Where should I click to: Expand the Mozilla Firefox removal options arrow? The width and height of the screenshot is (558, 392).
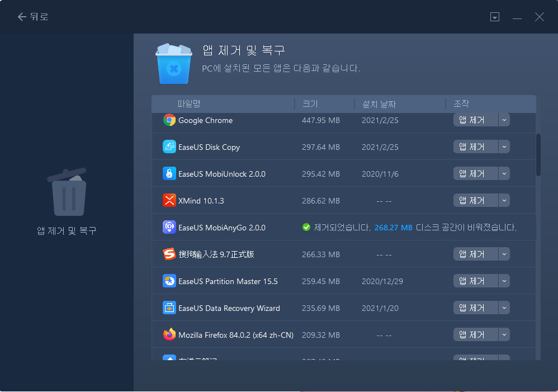click(x=504, y=334)
